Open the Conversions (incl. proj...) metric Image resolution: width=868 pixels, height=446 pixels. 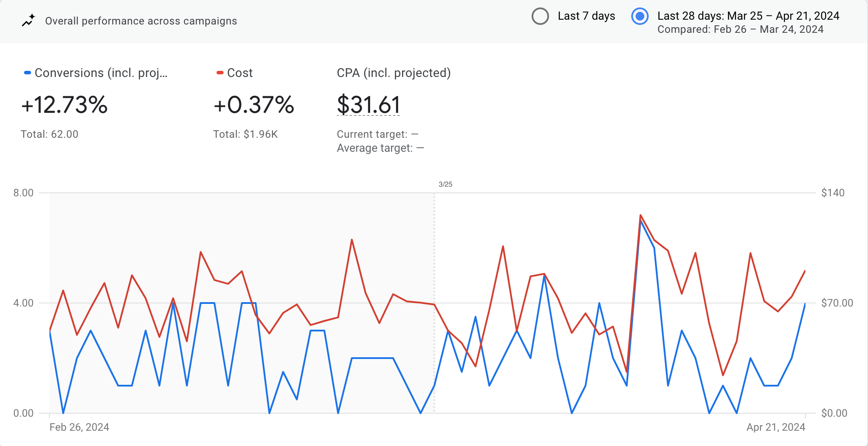click(x=101, y=73)
